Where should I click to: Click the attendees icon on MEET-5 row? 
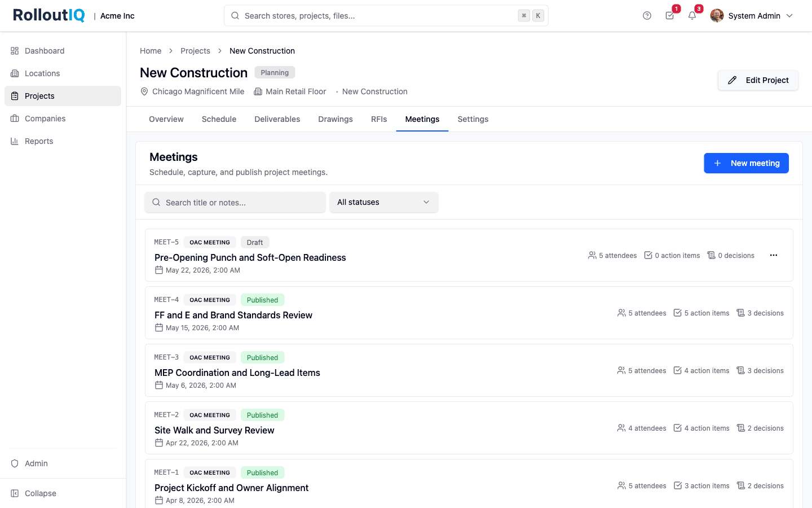tap(592, 255)
